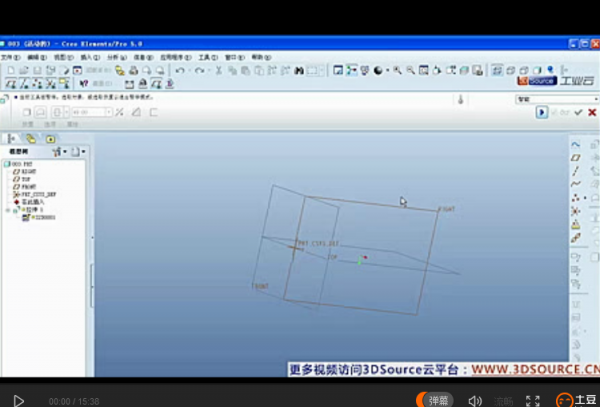Select PRT_CSYS_DEF in model tree
600x407 pixels.
tap(34, 194)
